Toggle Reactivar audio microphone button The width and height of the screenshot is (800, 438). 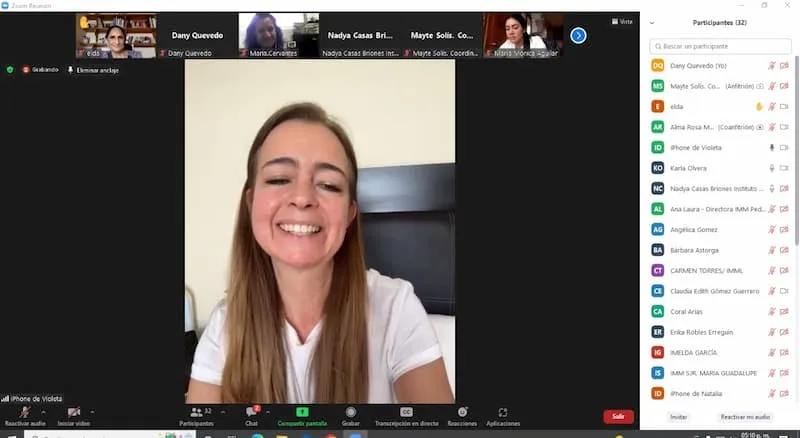click(x=24, y=412)
